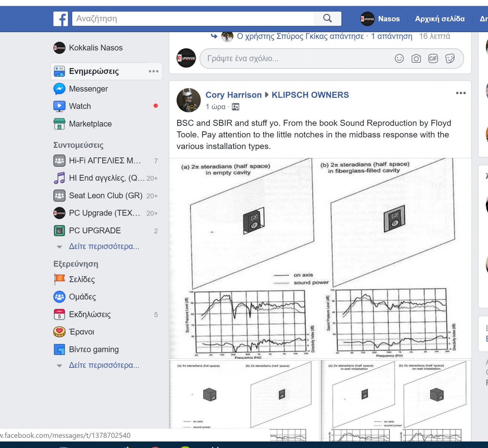
Task: Open Messenger from the sidebar
Action: pyautogui.click(x=88, y=89)
